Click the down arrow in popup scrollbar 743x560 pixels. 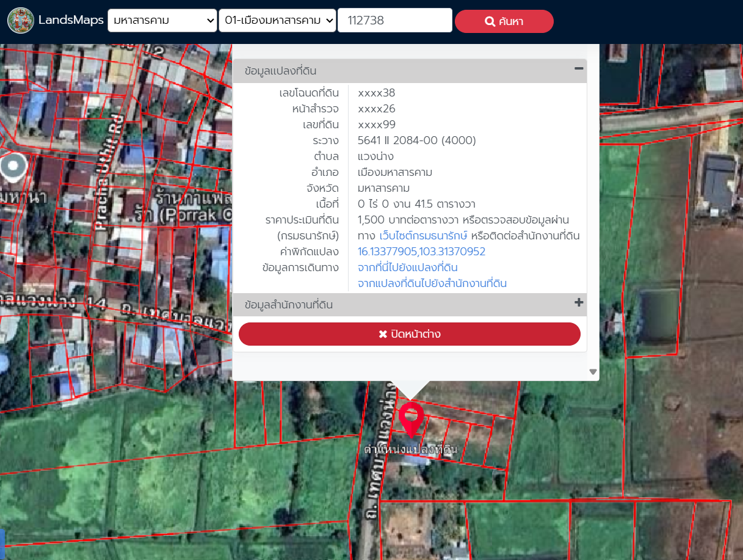click(593, 372)
